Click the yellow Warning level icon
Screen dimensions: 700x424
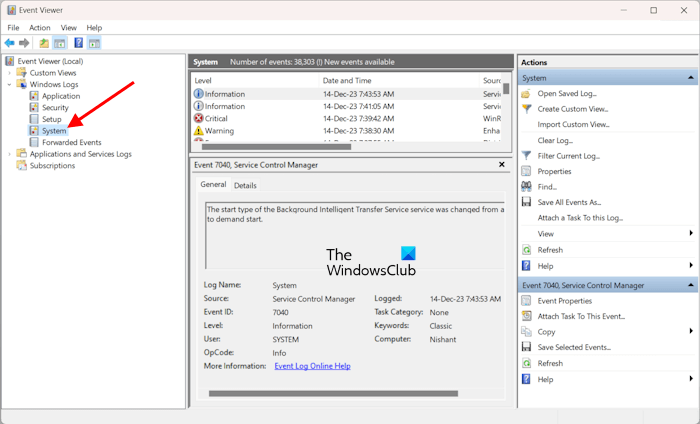[x=198, y=131]
